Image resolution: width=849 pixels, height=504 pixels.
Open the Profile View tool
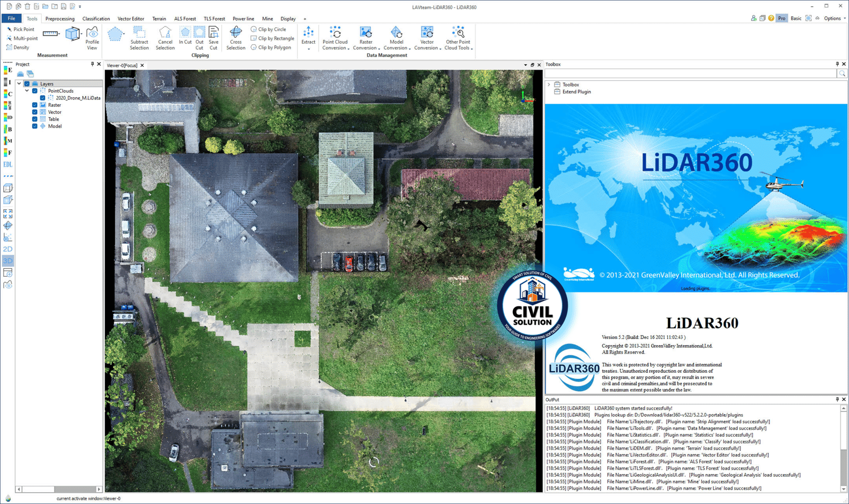[x=92, y=38]
